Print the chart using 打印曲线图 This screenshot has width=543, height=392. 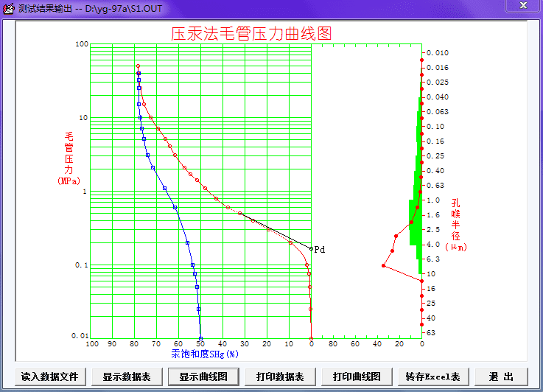coord(357,377)
